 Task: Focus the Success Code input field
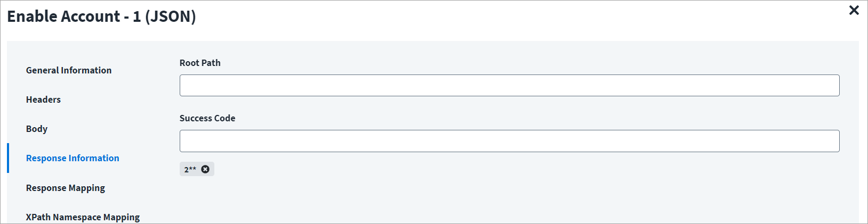pos(509,141)
